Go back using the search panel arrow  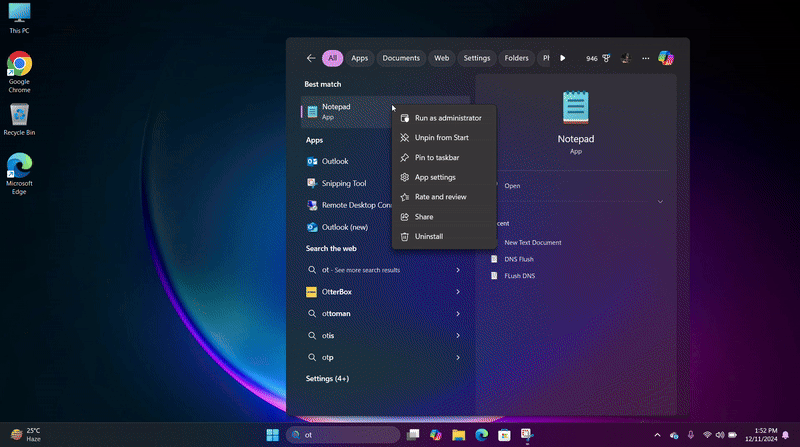tap(311, 58)
